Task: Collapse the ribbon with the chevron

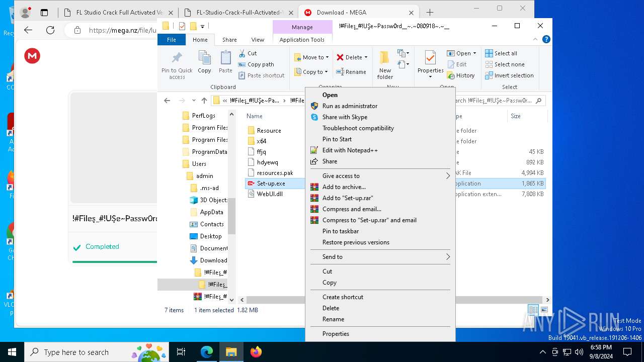Action: (x=536, y=39)
